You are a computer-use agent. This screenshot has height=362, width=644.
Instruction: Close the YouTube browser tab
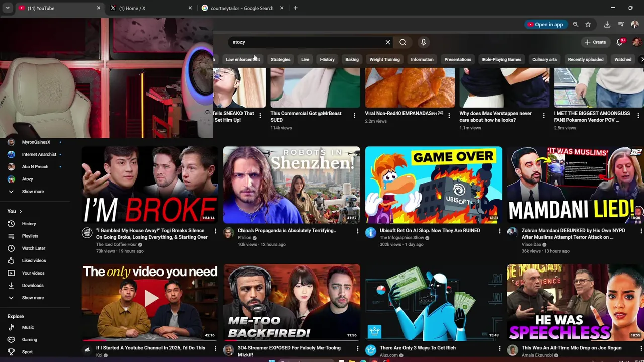pyautogui.click(x=99, y=8)
